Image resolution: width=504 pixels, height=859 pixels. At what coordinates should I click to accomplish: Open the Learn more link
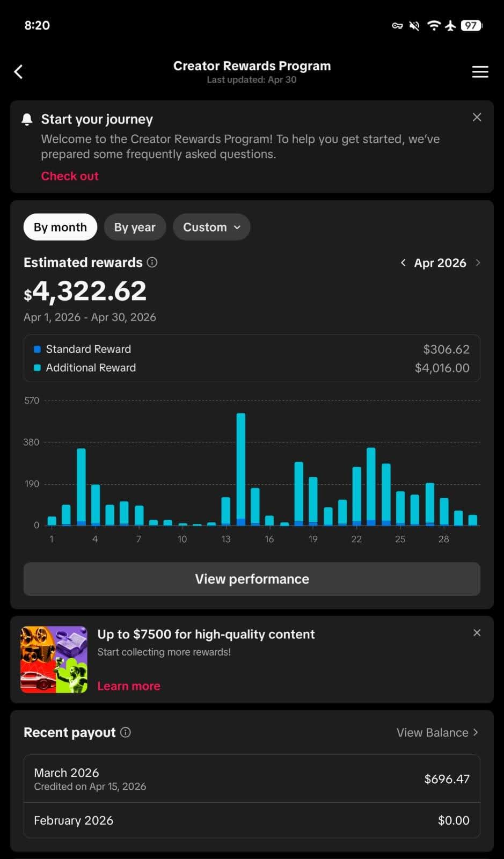129,686
